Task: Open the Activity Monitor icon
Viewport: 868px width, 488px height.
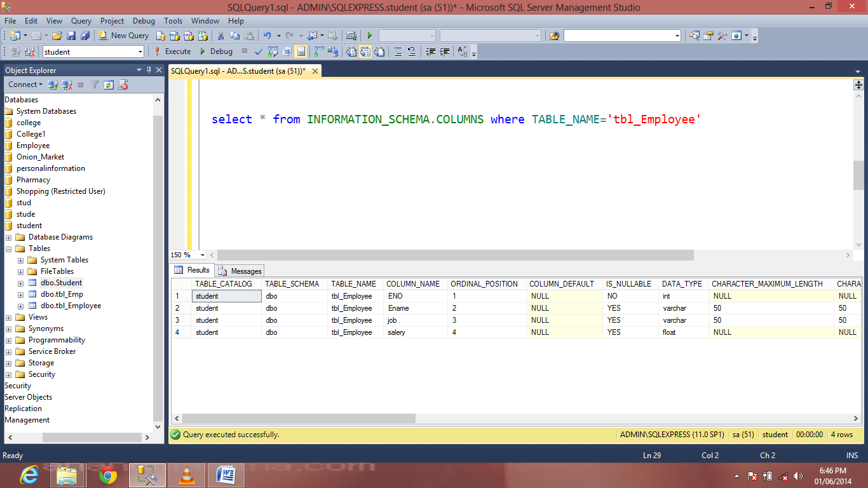Action: click(351, 36)
